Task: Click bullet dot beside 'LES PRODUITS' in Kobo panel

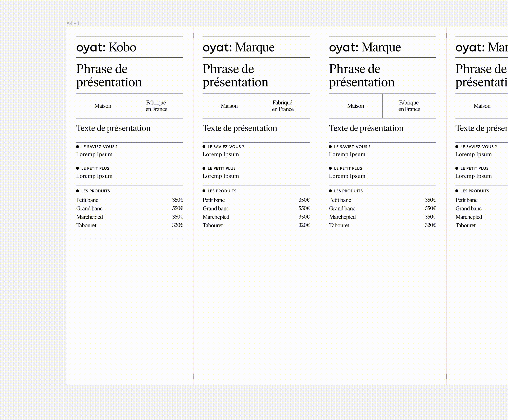Action: pyautogui.click(x=78, y=191)
